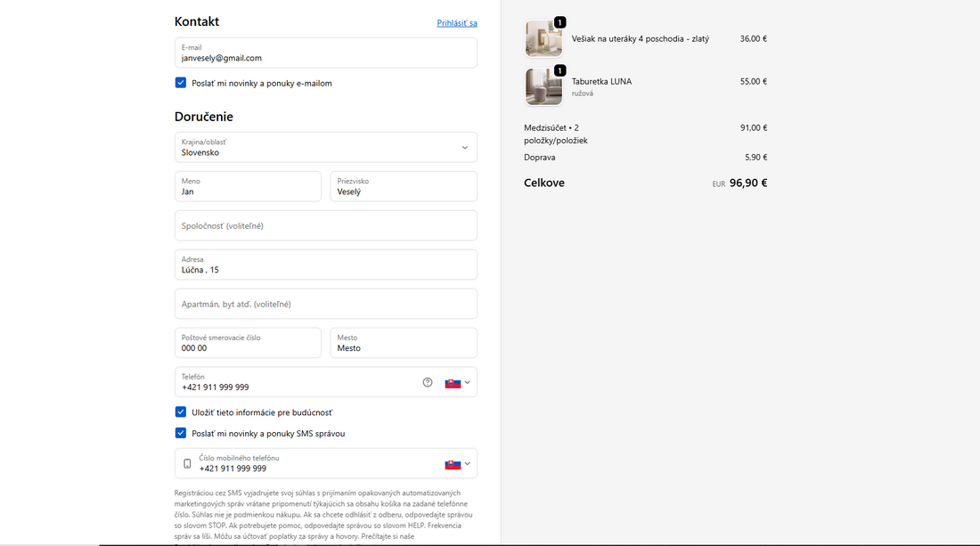Open Telefón country code dropdown arrow
Screen dimensions: 980x546
tap(468, 382)
